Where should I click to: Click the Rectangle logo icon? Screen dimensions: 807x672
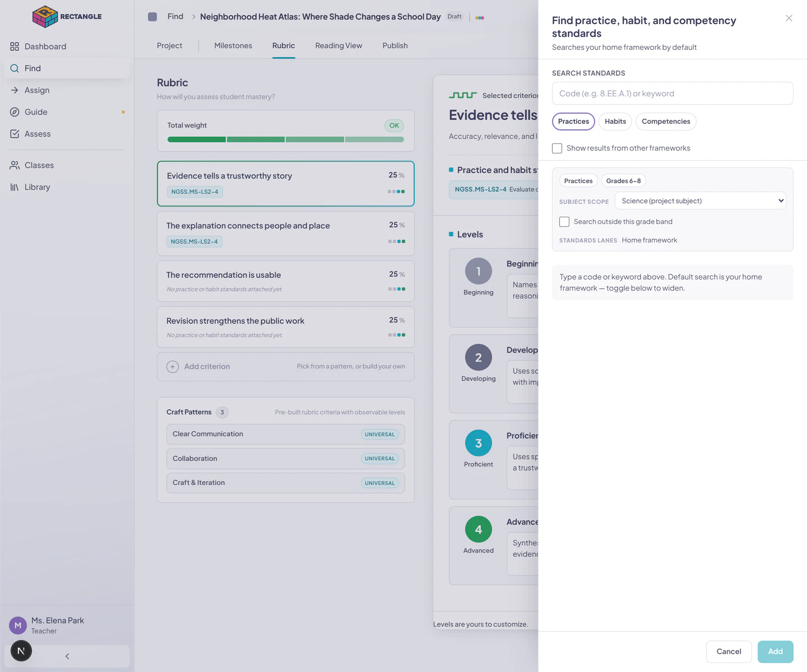click(x=45, y=16)
